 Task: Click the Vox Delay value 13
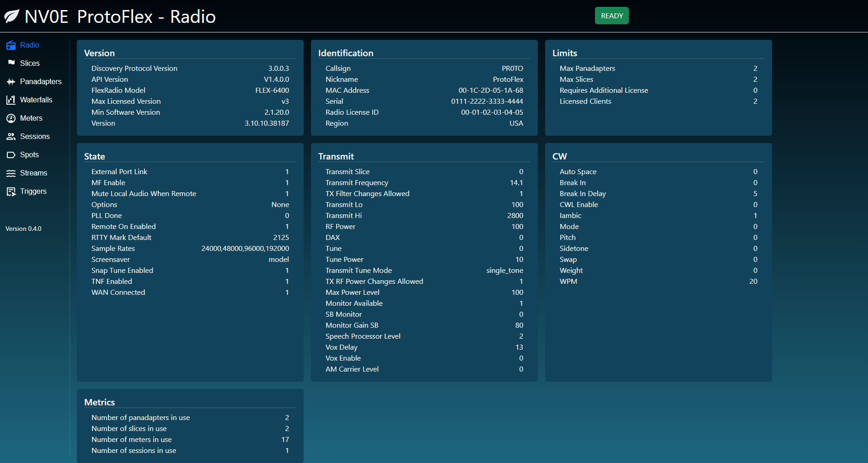coord(519,347)
